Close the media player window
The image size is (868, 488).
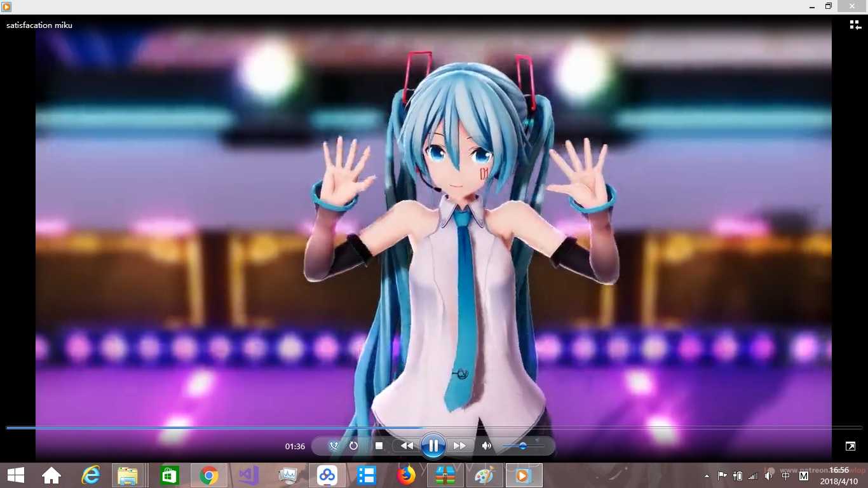(x=852, y=6)
